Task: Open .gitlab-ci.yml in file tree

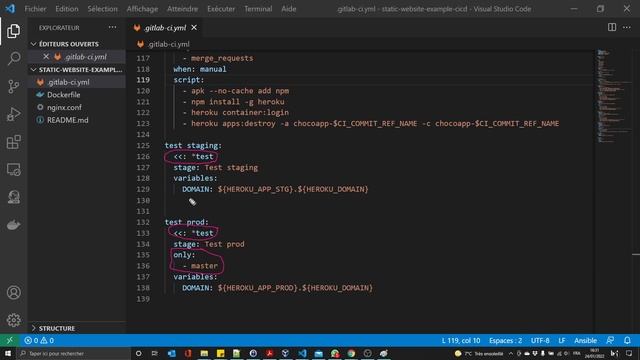Action: [x=68, y=82]
